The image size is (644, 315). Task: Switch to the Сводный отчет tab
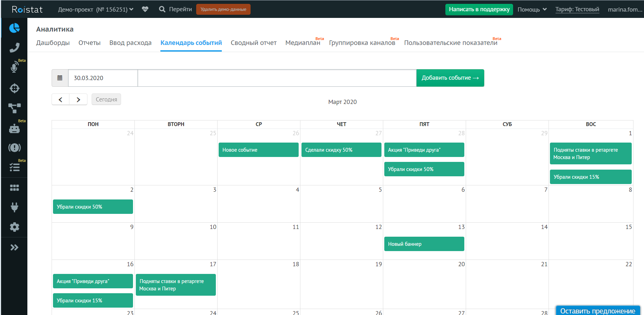tap(253, 43)
